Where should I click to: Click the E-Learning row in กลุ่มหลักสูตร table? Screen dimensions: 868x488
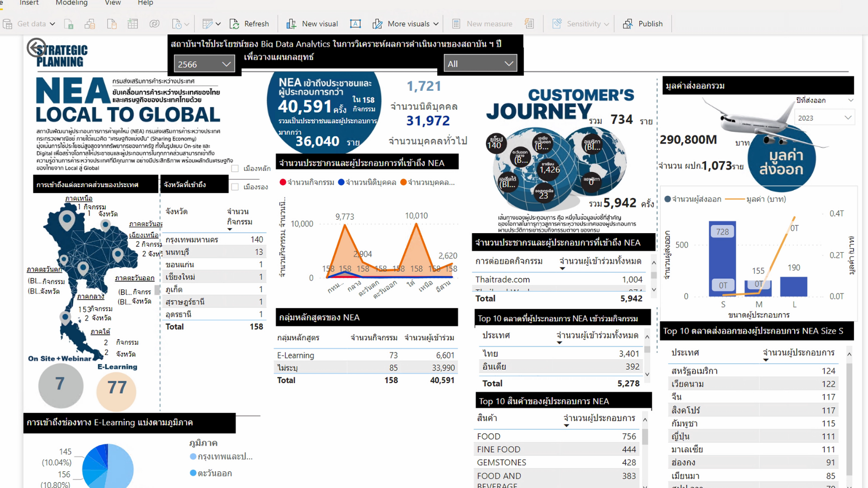[366, 355]
